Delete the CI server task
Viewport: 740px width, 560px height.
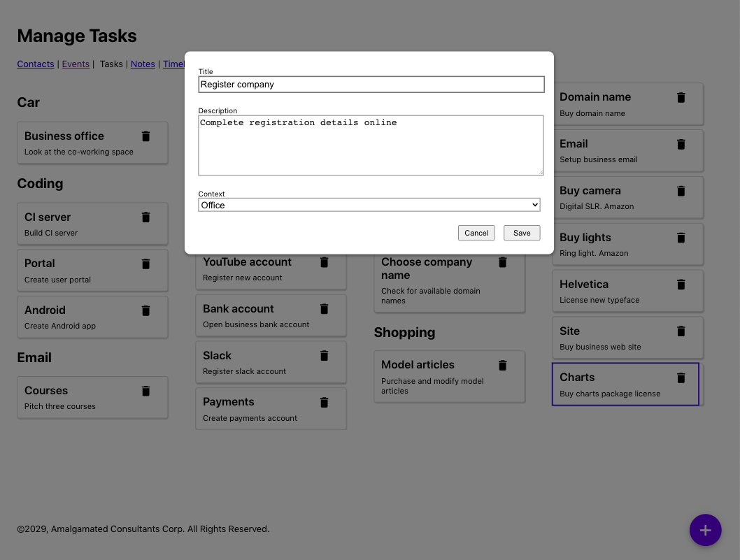(x=145, y=217)
